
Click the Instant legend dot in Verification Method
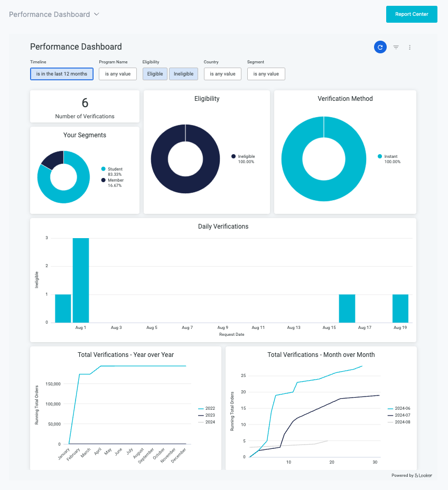(x=379, y=156)
